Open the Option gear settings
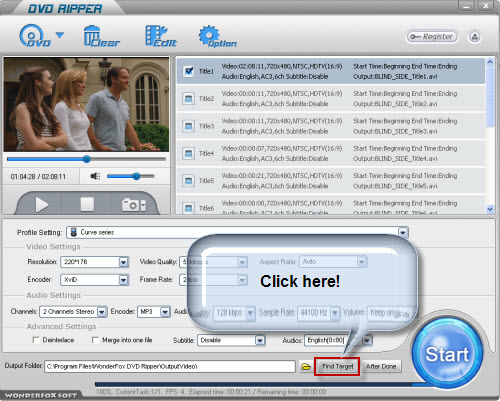 217,36
